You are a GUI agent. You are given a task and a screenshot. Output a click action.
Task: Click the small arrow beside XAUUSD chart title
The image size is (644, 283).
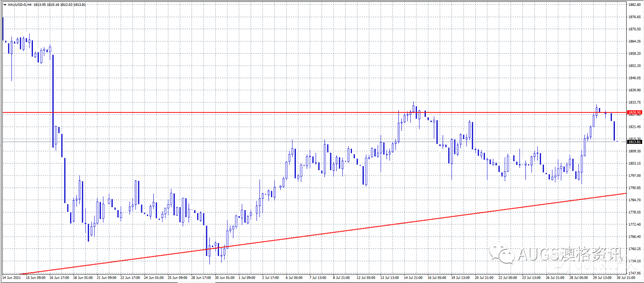4,5
